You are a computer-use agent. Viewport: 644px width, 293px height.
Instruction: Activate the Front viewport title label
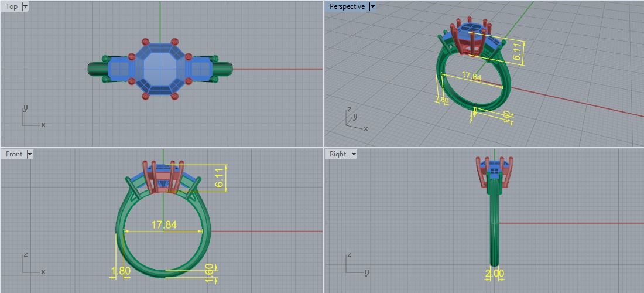pyautogui.click(x=14, y=154)
